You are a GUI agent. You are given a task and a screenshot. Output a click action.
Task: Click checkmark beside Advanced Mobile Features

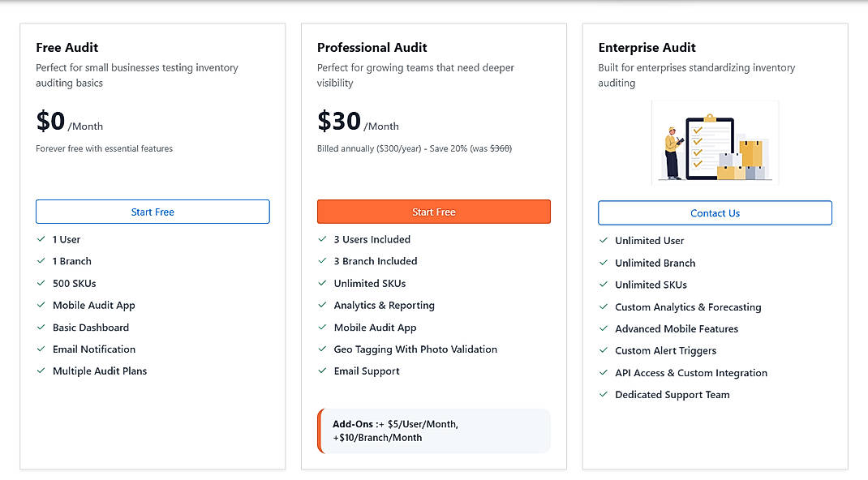tap(604, 328)
